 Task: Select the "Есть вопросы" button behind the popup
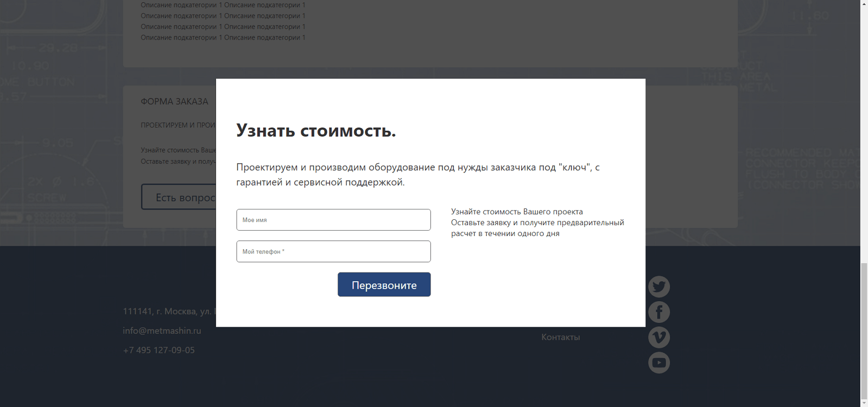(179, 197)
